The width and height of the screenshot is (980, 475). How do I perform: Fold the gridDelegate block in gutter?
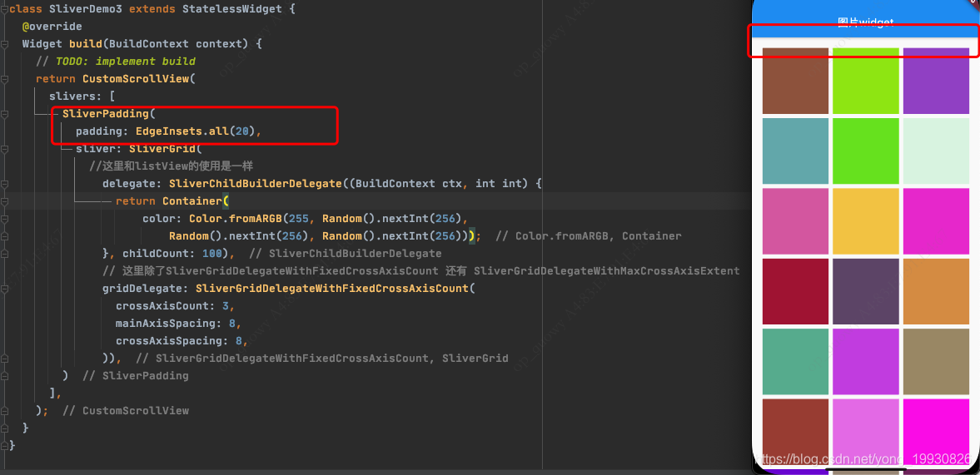pos(4,289)
